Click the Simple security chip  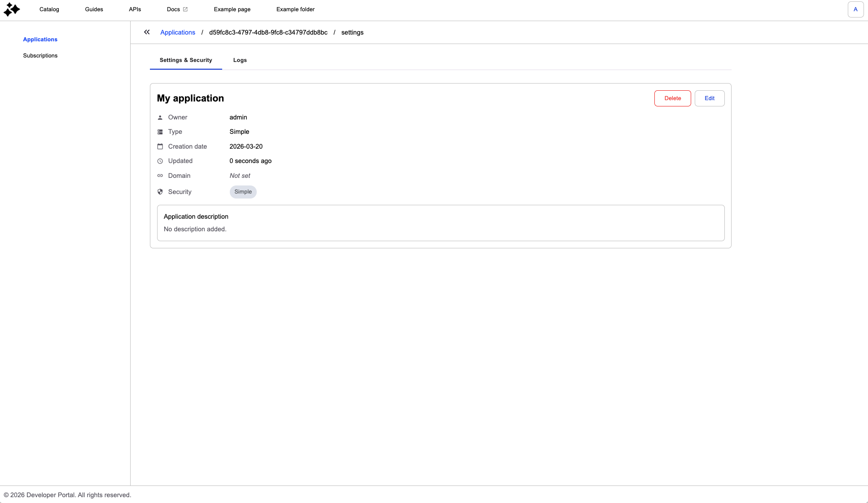243,192
